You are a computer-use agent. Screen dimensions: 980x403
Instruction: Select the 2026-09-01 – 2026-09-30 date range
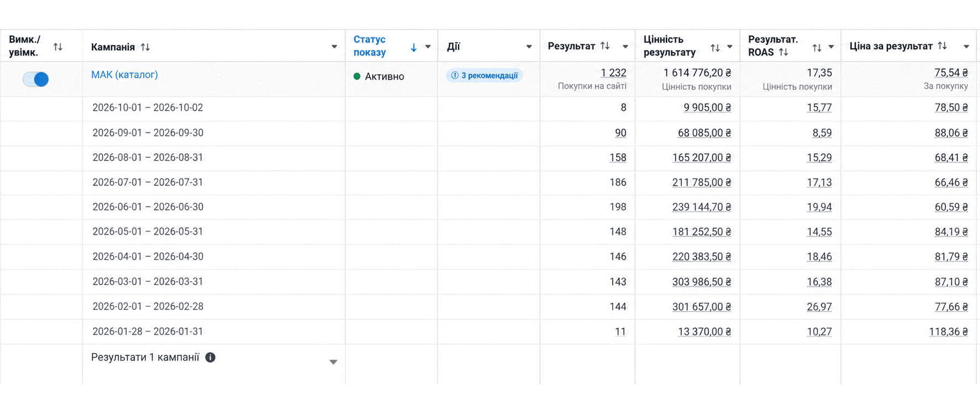(x=148, y=133)
